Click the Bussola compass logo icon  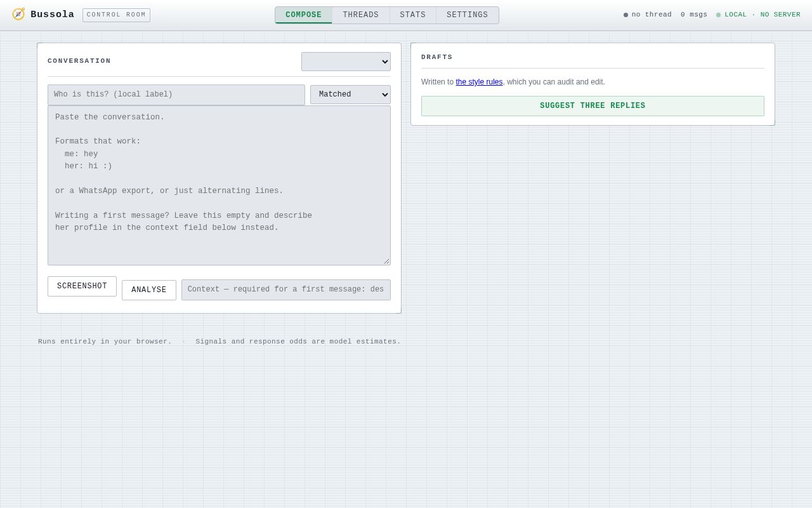(x=18, y=14)
